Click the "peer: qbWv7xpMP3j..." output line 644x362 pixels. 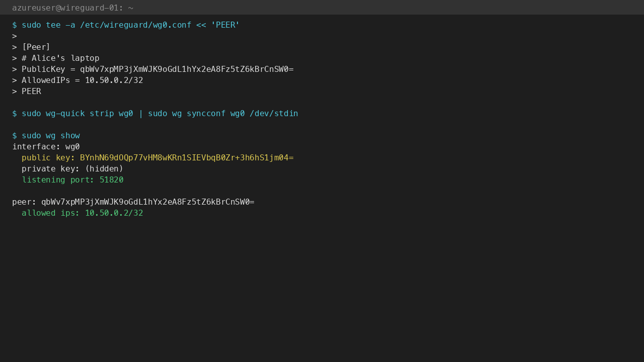point(133,202)
